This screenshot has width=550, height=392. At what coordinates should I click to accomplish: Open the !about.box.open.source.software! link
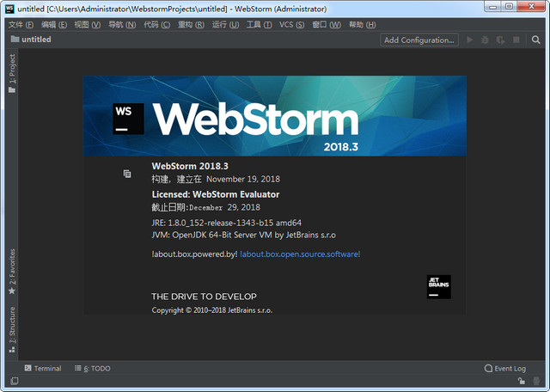300,254
